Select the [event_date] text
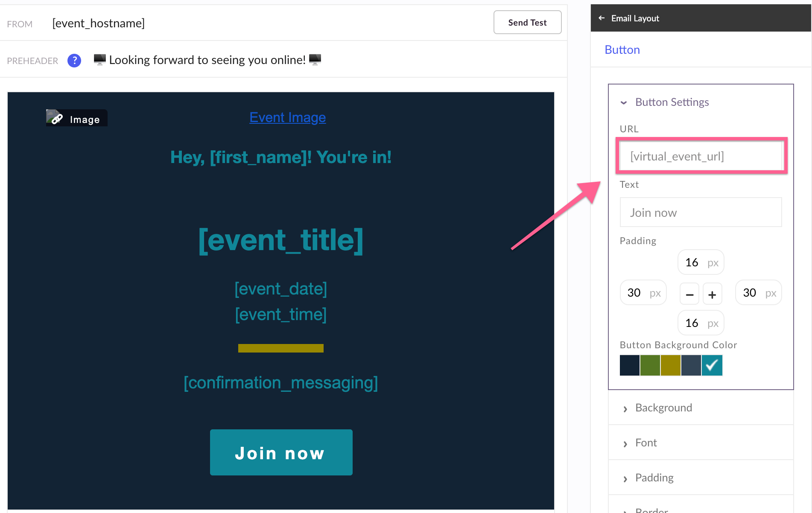 point(281,289)
